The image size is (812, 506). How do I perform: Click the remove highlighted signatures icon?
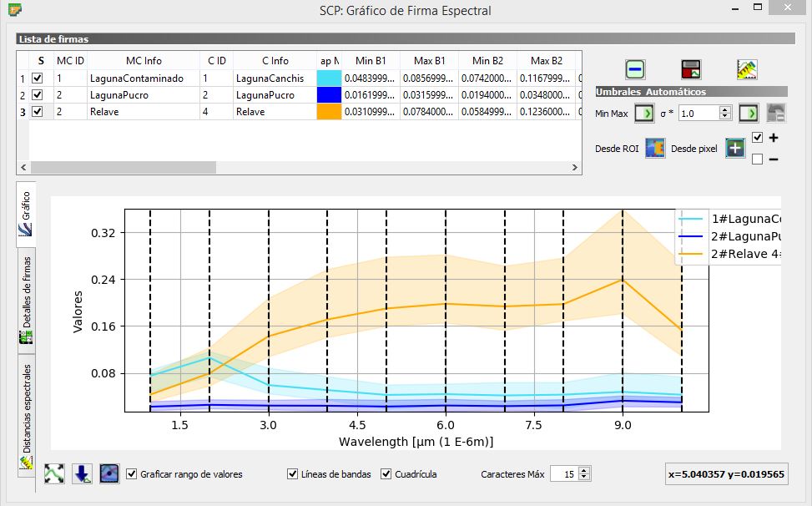(x=635, y=69)
